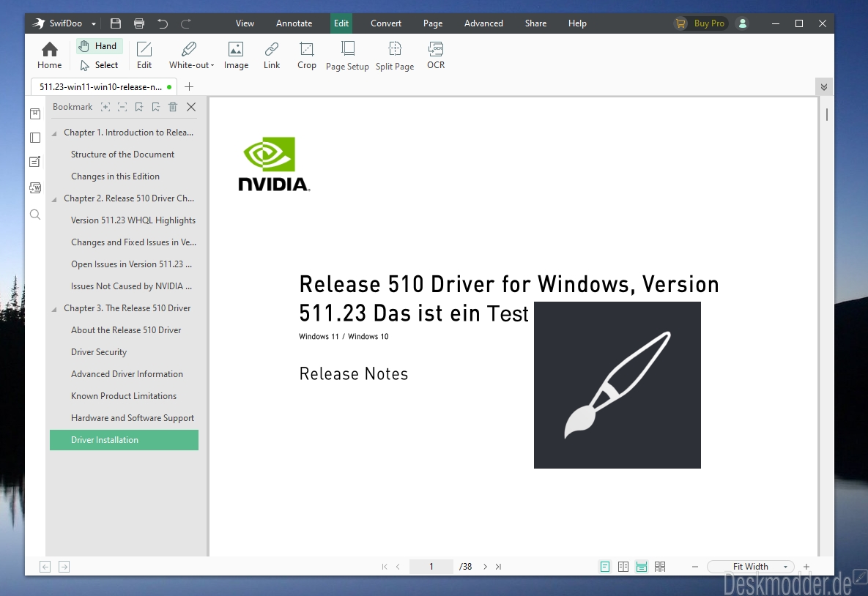
Task: Click the Save icon in title bar
Action: click(x=116, y=23)
